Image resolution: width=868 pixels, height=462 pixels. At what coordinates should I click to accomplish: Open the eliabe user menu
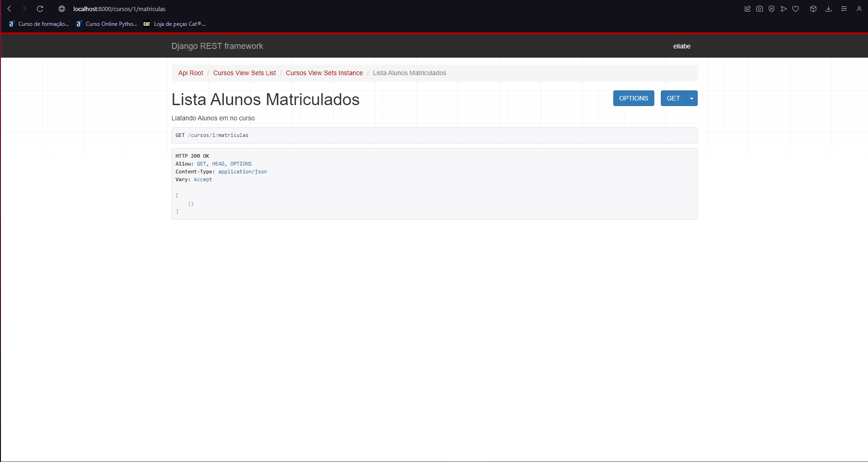tap(682, 46)
